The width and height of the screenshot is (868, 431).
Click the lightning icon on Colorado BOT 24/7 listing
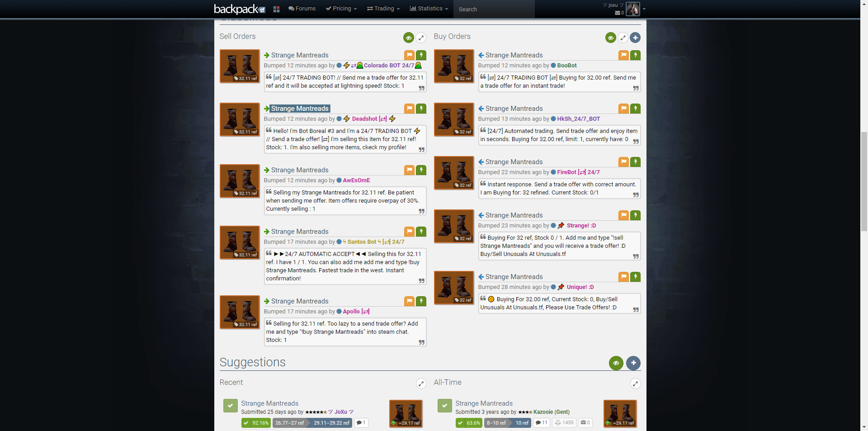(x=421, y=55)
